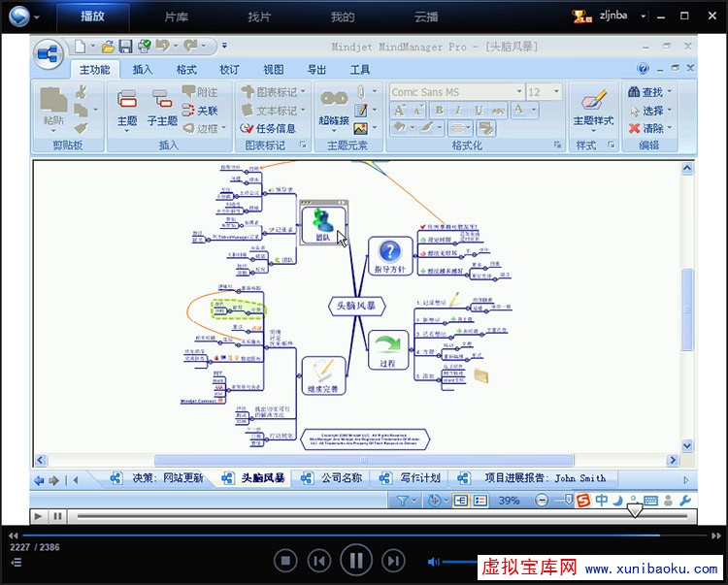
Task: Click the 片库 player navigation button
Action: (176, 16)
